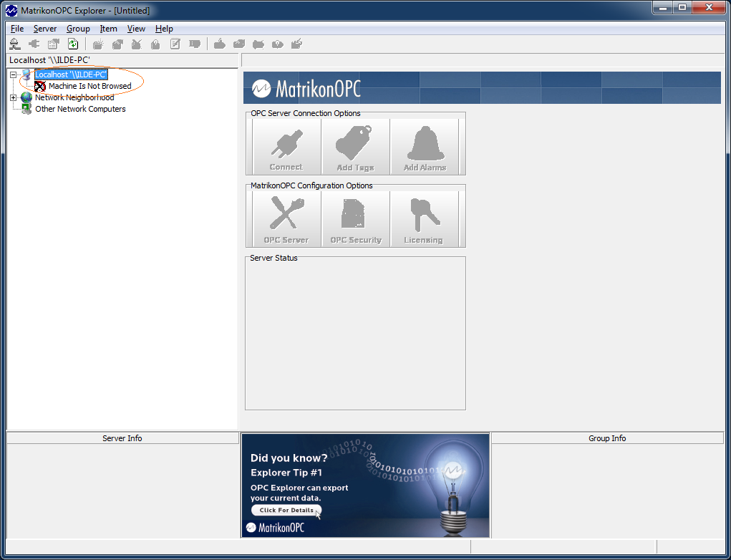The image size is (731, 560).
Task: Click the small plug icon in the toolbar
Action: 34,44
